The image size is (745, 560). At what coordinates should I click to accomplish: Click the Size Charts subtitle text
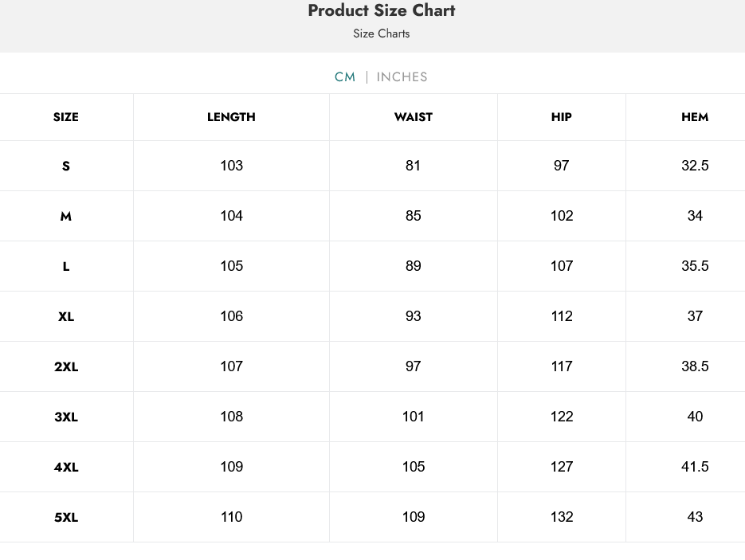click(x=382, y=34)
